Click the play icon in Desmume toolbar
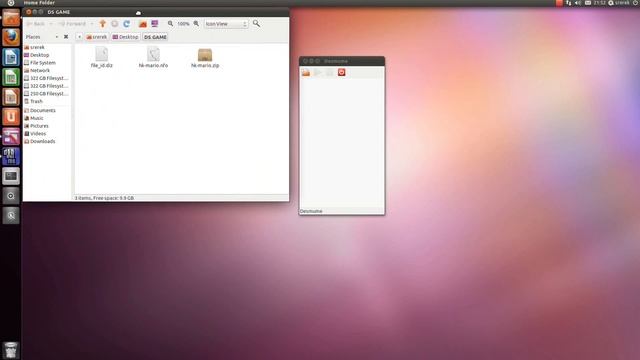 (318, 73)
